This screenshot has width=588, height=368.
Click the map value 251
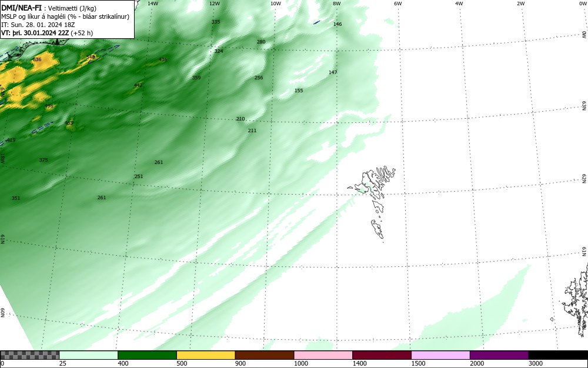point(139,176)
